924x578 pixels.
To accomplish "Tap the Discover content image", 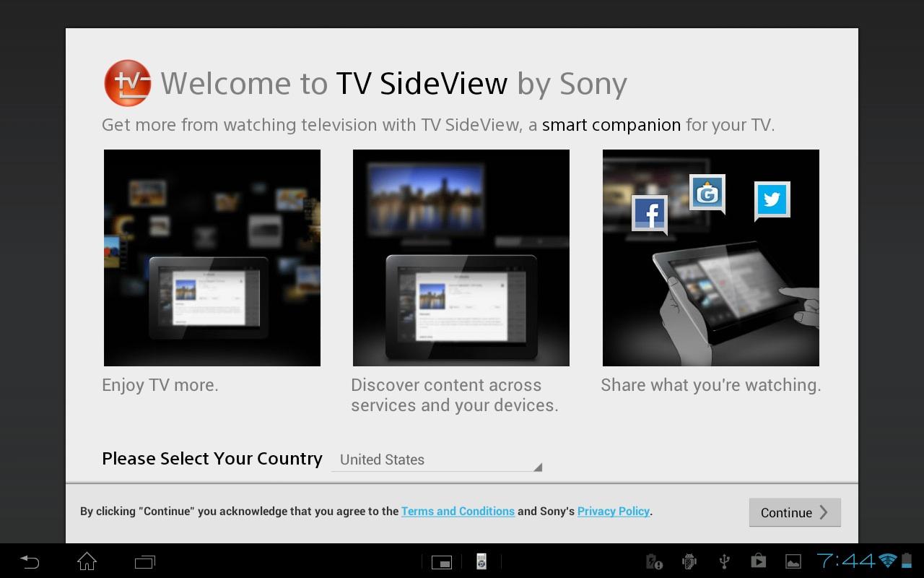I will [461, 258].
